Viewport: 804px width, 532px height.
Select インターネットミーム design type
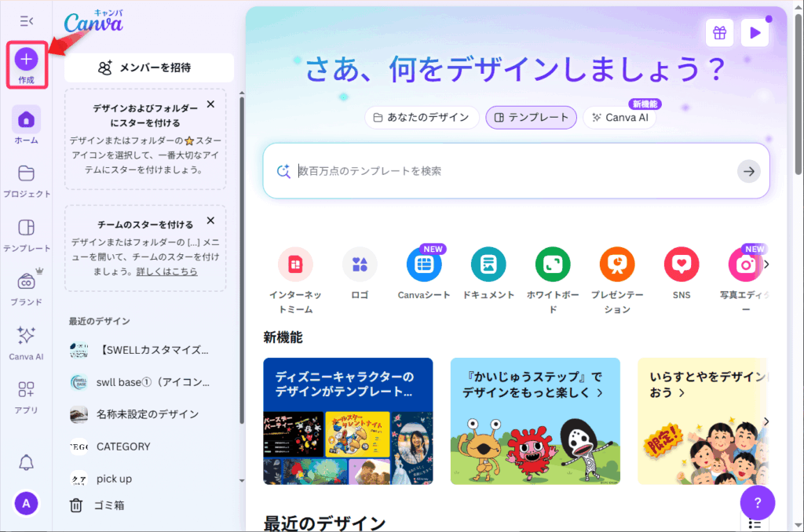pyautogui.click(x=295, y=280)
